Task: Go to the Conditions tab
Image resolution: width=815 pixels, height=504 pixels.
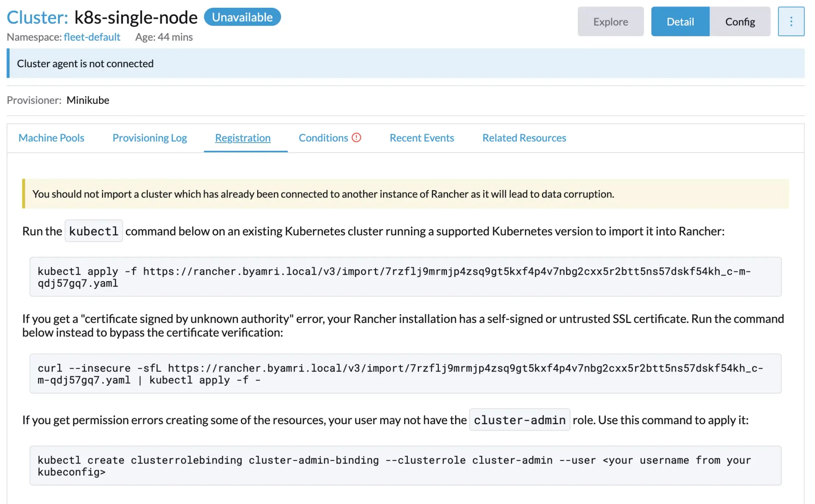Action: pyautogui.click(x=323, y=138)
